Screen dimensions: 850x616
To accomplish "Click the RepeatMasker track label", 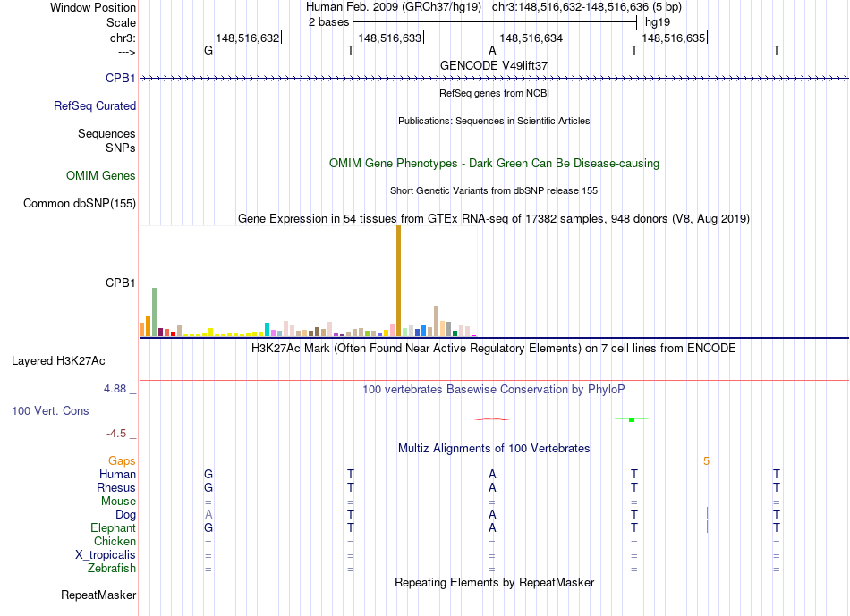I will (98, 595).
